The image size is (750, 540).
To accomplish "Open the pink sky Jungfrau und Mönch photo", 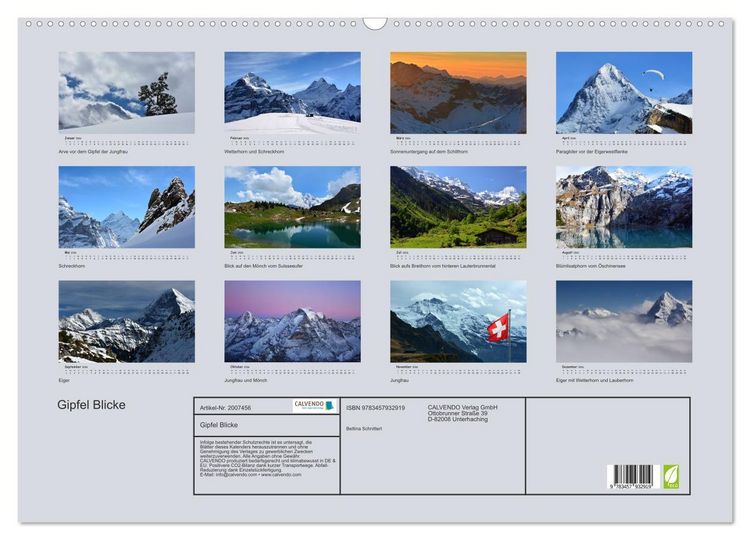I will point(293,321).
